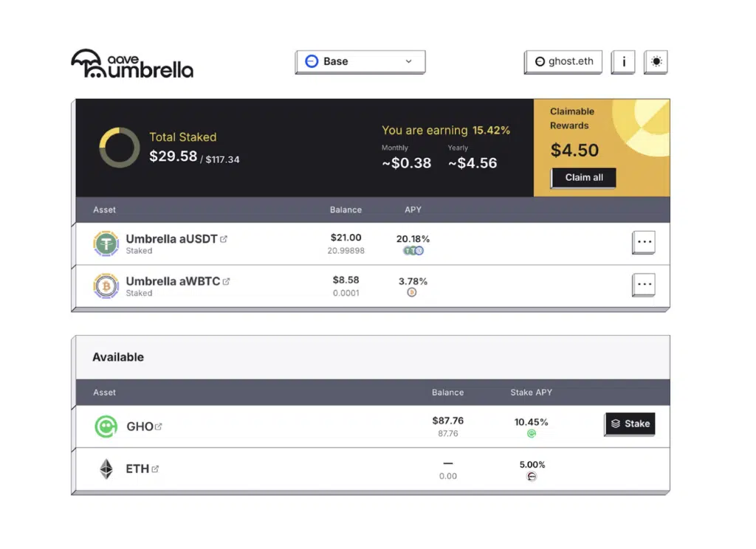Click the Stake button layers icon
Screen dimensions: 756x549
click(x=615, y=424)
